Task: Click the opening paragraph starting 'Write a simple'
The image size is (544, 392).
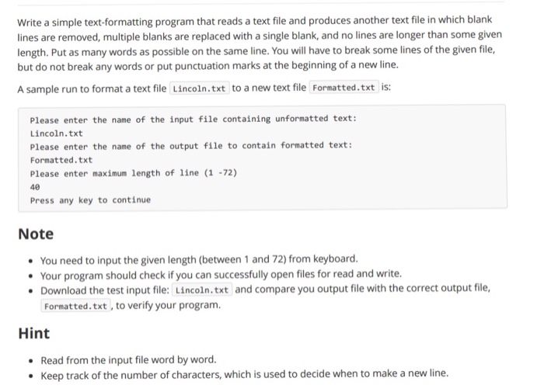Action: [260, 43]
